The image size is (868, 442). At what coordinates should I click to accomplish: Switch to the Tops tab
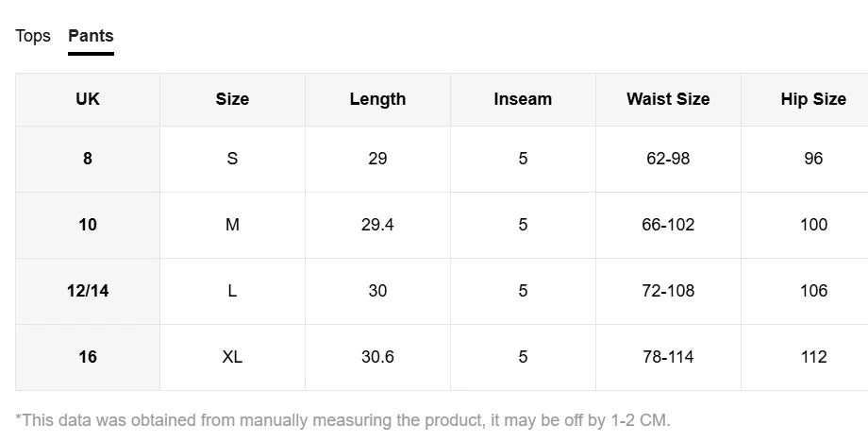click(x=33, y=36)
